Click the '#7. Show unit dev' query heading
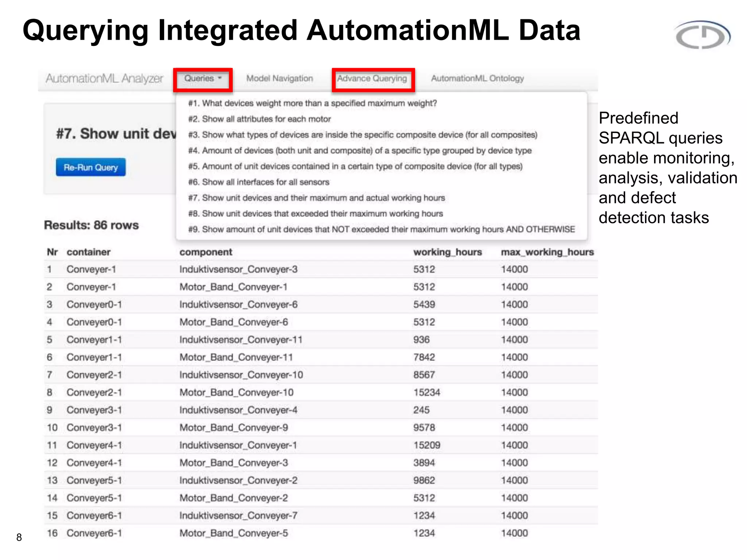This screenshot has height=560, width=747. click(116, 134)
